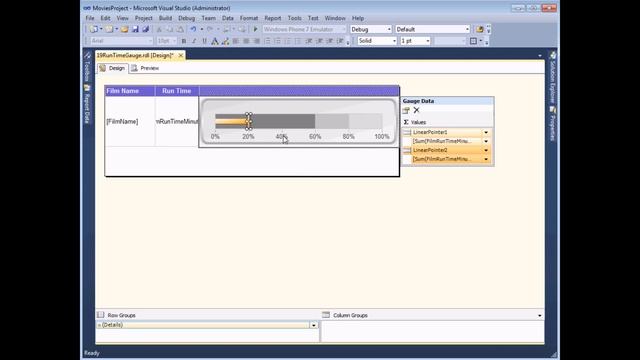Open the Solution Explorer side panel
Viewport: 640px width, 360px height.
(553, 78)
